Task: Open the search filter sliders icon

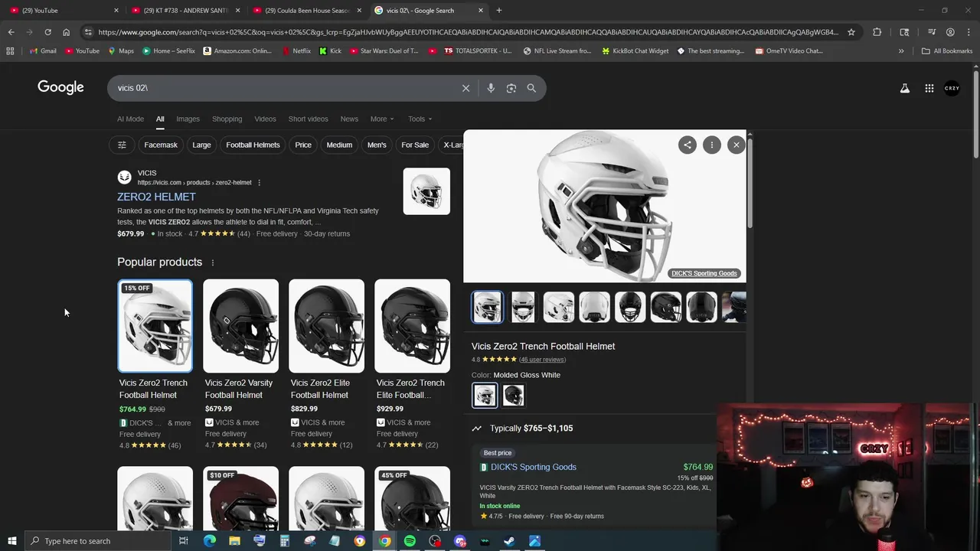Action: [x=122, y=145]
